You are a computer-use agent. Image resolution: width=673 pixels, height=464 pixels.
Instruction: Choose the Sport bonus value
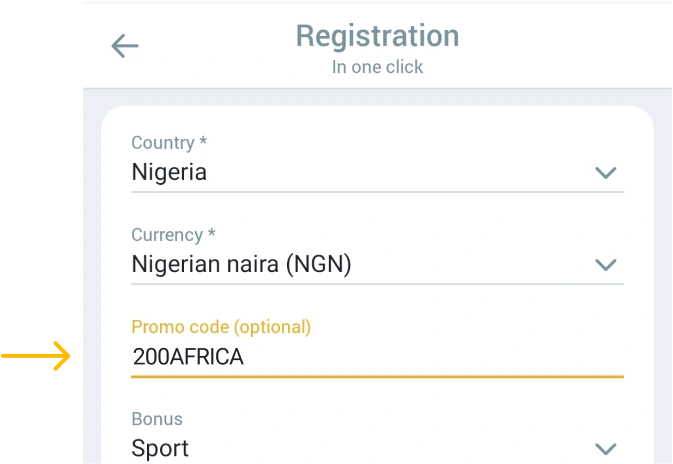[x=160, y=449]
